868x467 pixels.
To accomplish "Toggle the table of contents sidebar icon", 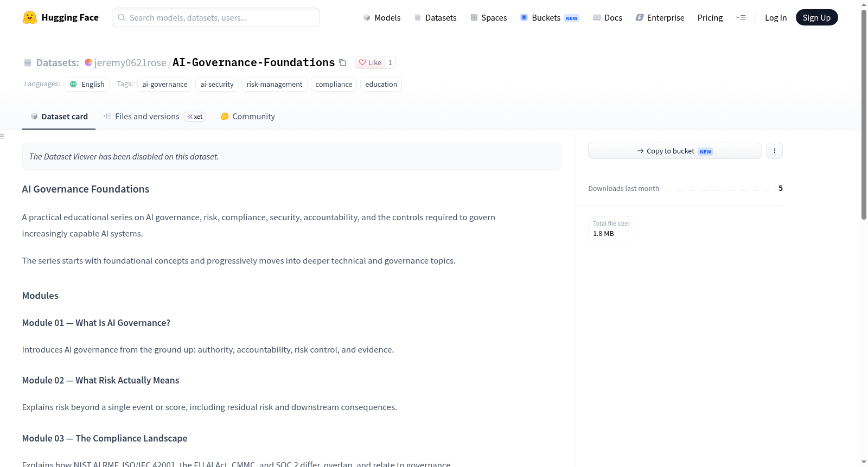I will tap(3, 136).
